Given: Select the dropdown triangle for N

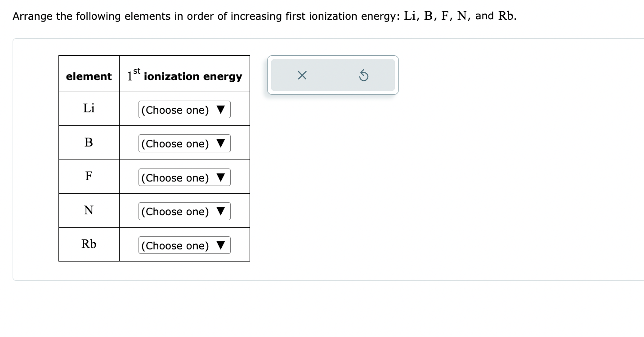Looking at the screenshot, I should [220, 211].
